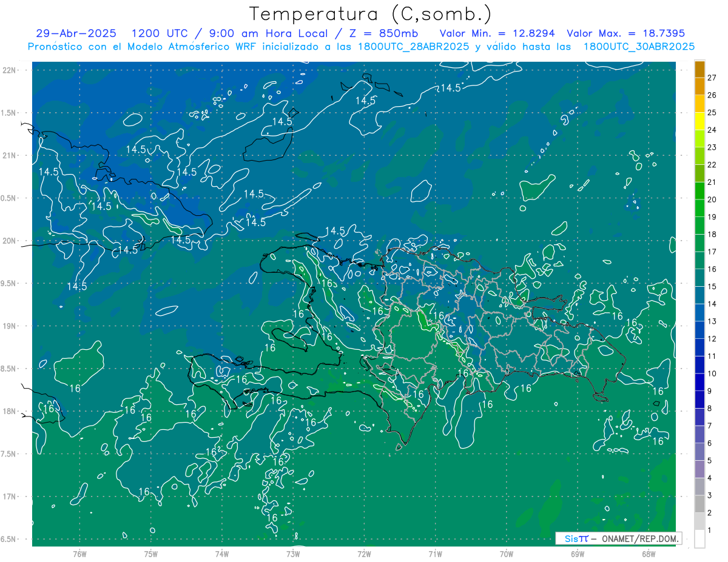Screen dimensions: 728x562
Task: Click the longitude label "69W"
Action: click(x=578, y=554)
